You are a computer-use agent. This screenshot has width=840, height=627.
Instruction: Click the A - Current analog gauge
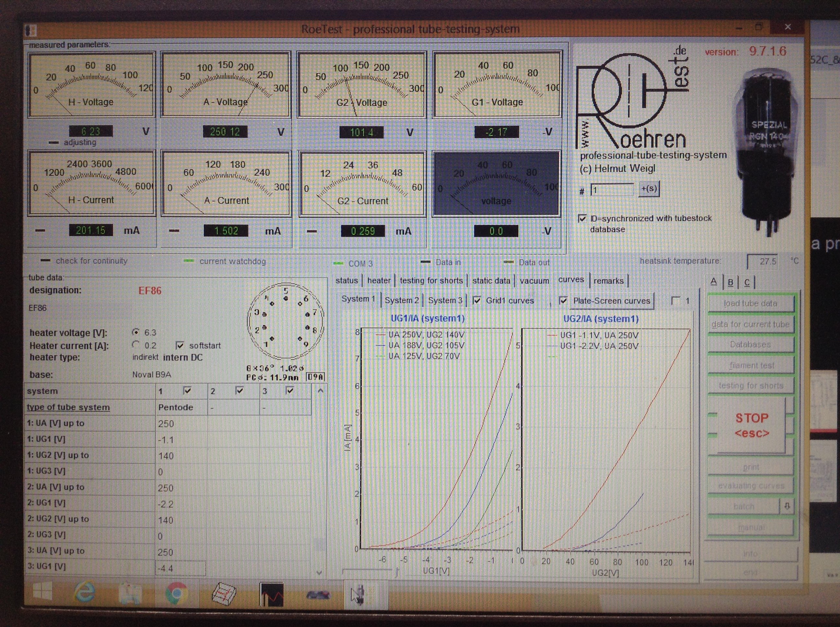(226, 183)
